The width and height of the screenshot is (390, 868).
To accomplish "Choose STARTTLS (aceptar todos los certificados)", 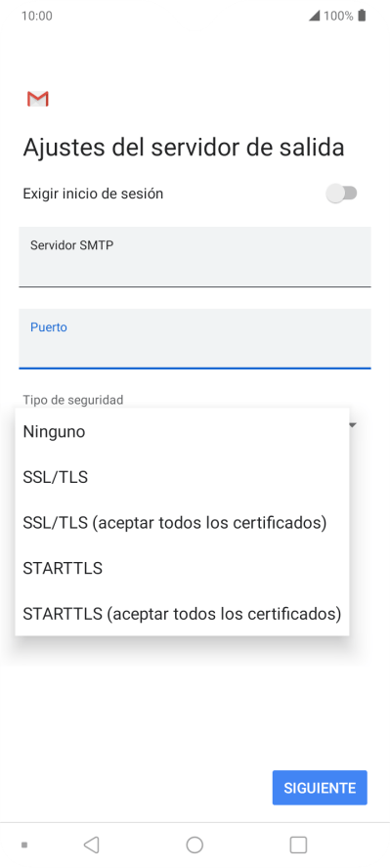I will (182, 613).
